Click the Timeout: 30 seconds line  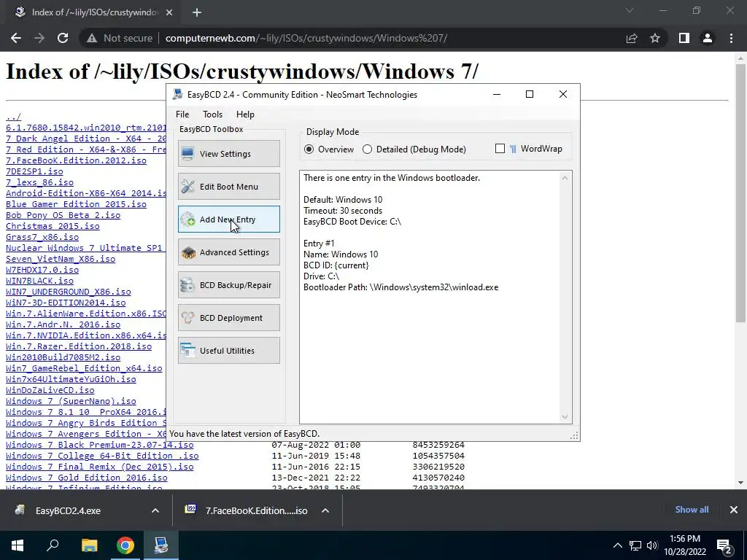point(343,211)
